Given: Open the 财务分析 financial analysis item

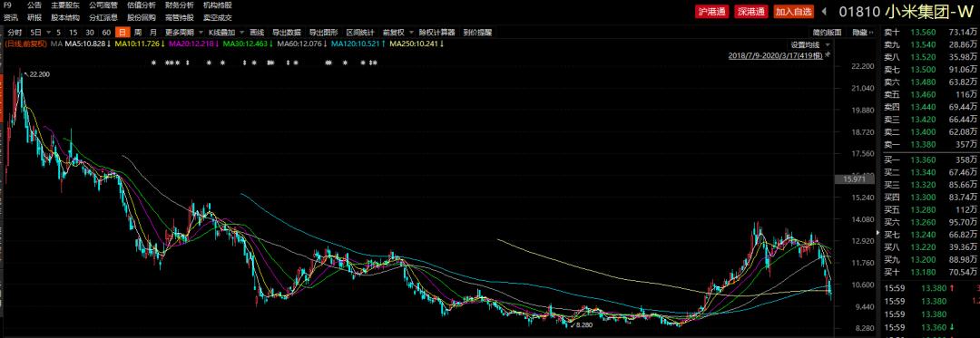Looking at the screenshot, I should pyautogui.click(x=180, y=5).
